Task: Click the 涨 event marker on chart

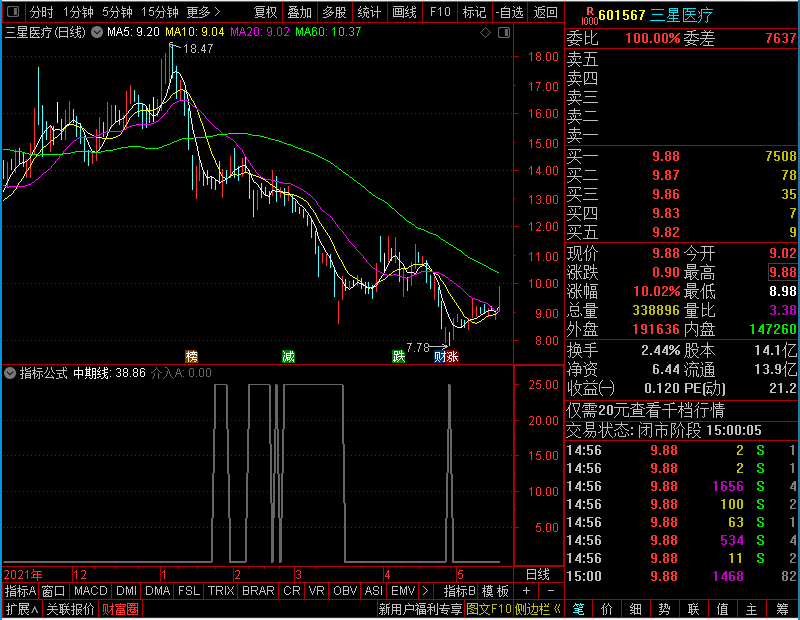Action: pos(452,356)
